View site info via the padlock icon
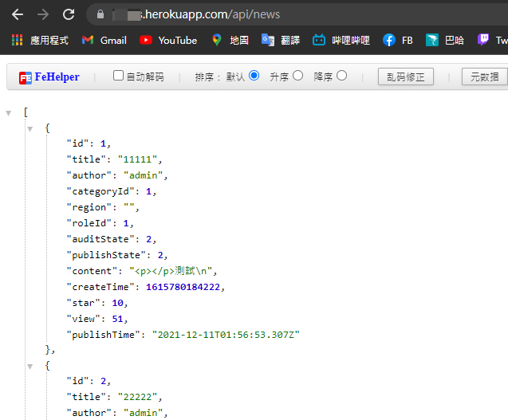The width and height of the screenshot is (508, 420). (x=100, y=14)
